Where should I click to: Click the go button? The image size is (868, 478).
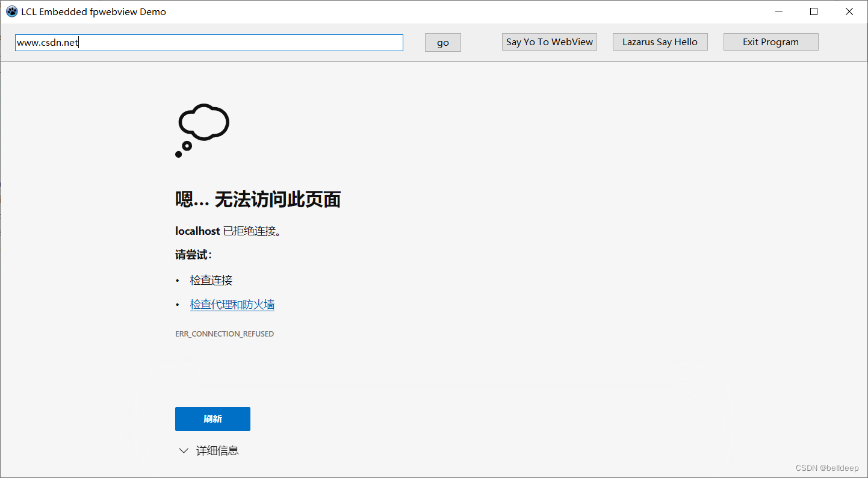[x=443, y=43]
